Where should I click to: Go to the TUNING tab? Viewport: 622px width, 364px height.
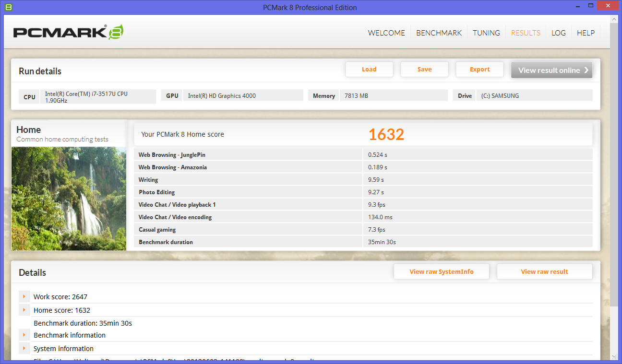pos(486,33)
